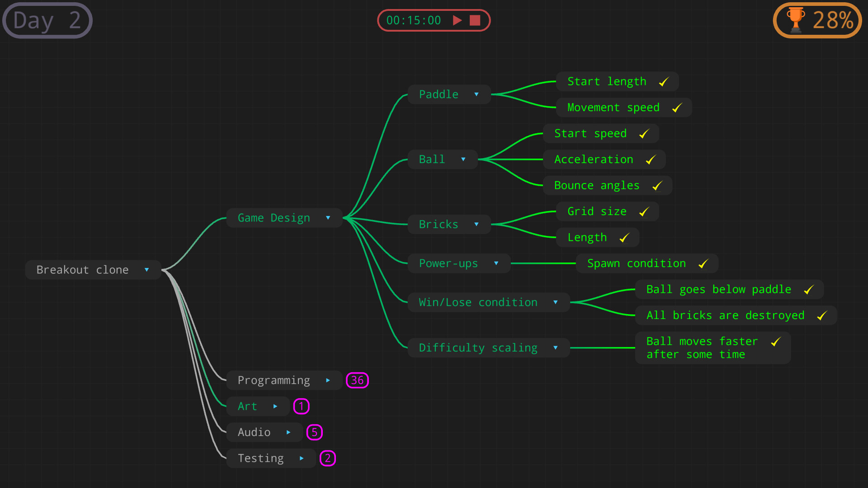The width and height of the screenshot is (868, 488).
Task: Click the Difficulty scaling node label
Action: [x=478, y=348]
